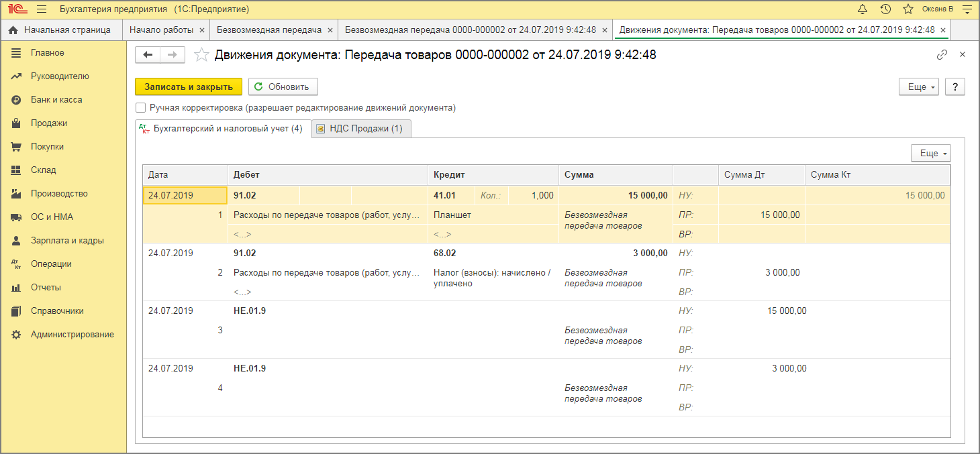
Task: Click Дебет column header
Action: click(x=328, y=175)
